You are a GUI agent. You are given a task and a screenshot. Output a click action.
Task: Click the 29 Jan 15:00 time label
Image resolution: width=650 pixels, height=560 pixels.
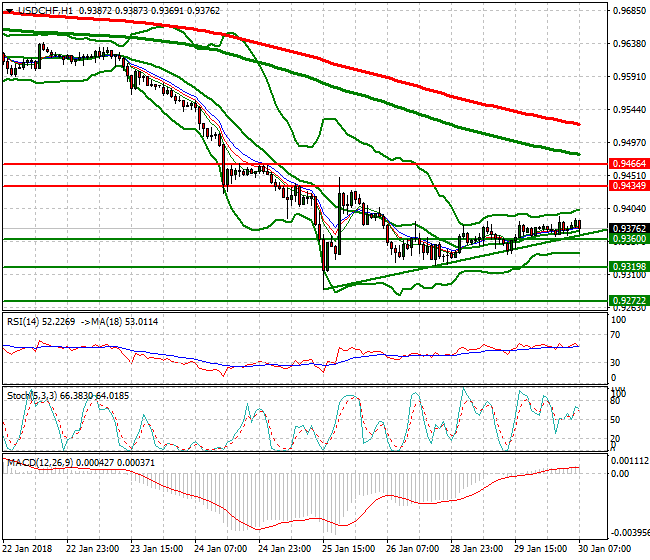click(x=541, y=549)
